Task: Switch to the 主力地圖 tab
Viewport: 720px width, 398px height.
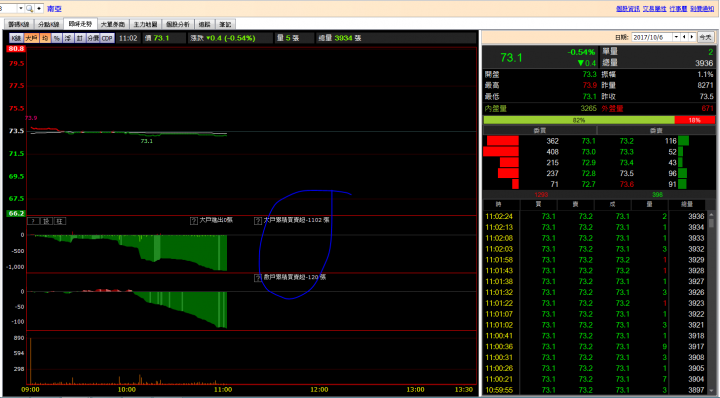Action: pyautogui.click(x=145, y=24)
